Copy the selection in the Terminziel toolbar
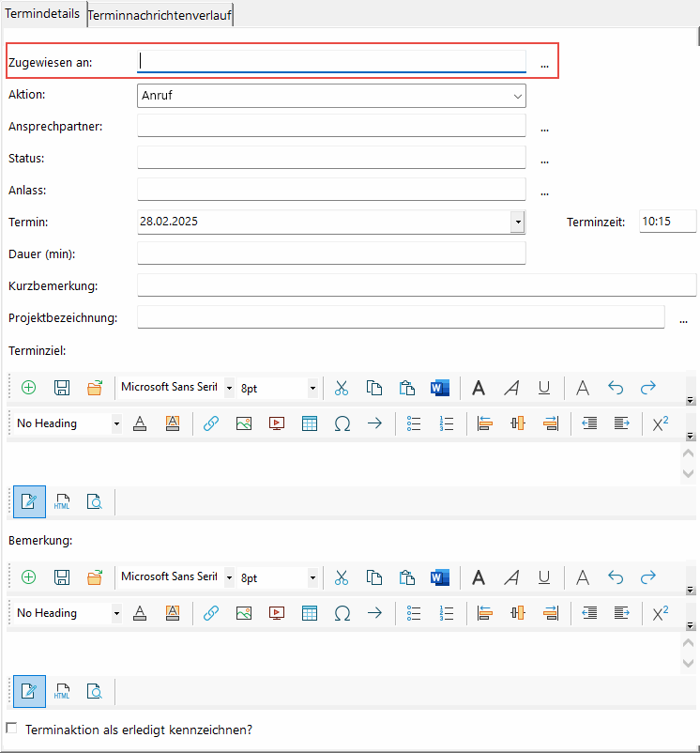This screenshot has width=700, height=753. pyautogui.click(x=374, y=388)
